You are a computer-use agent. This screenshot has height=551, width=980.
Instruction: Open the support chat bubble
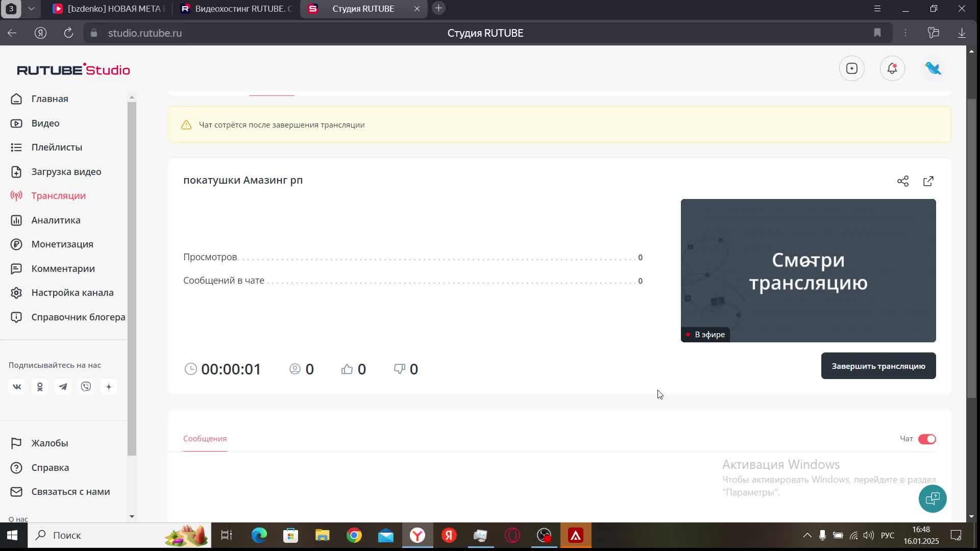click(x=933, y=498)
